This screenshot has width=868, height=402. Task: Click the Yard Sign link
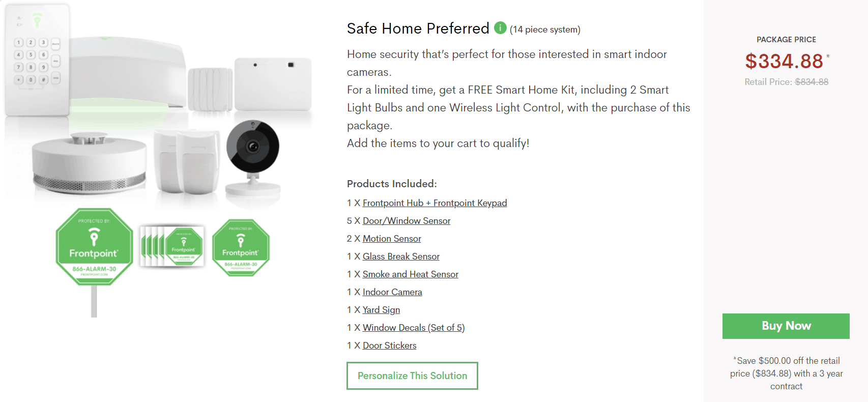click(381, 310)
